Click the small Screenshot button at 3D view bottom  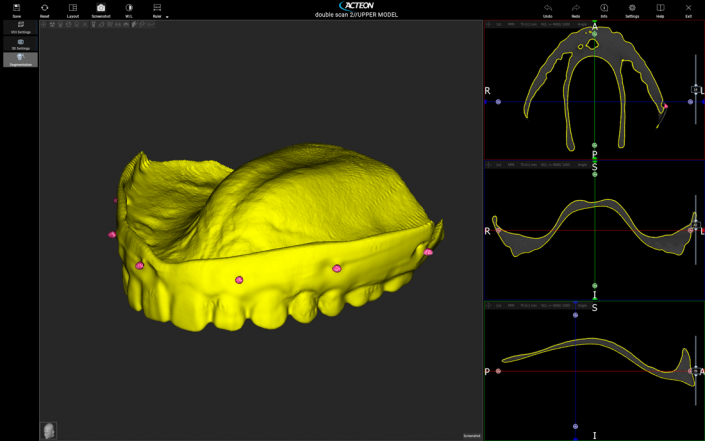471,435
